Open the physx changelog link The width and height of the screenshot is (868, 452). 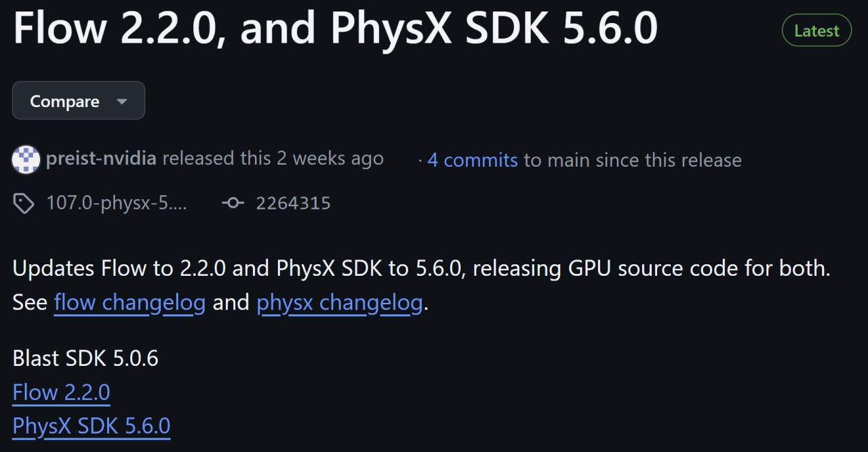pyautogui.click(x=339, y=302)
